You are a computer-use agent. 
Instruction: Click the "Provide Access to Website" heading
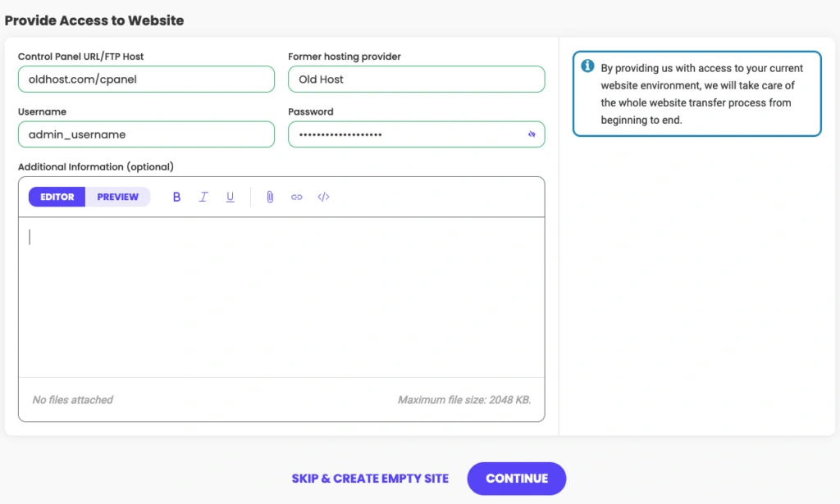click(94, 20)
